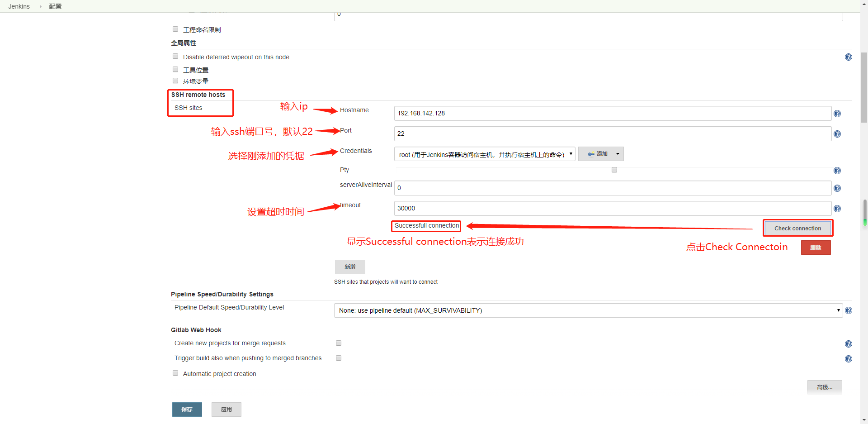Click the scrollbar up arrow
868x424 pixels.
point(864,4)
